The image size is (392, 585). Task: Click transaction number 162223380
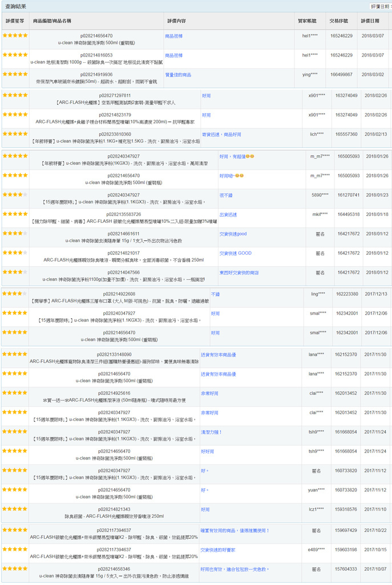[x=347, y=294]
